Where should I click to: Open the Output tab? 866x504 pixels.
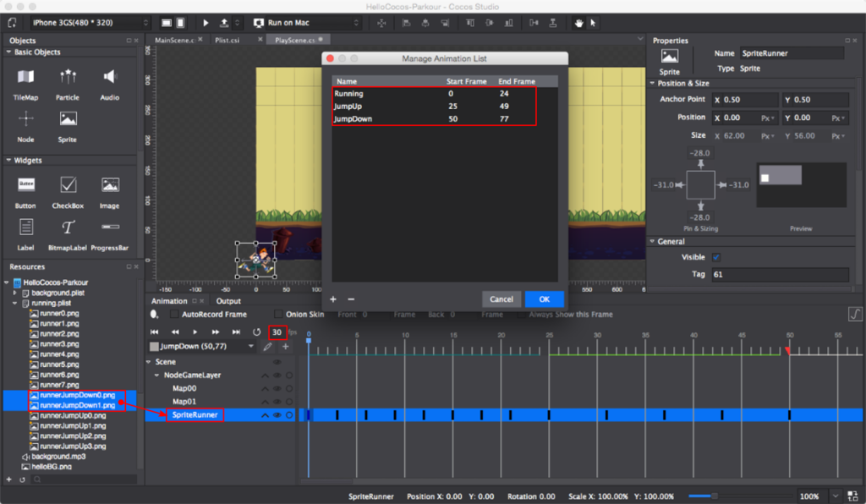pos(228,301)
